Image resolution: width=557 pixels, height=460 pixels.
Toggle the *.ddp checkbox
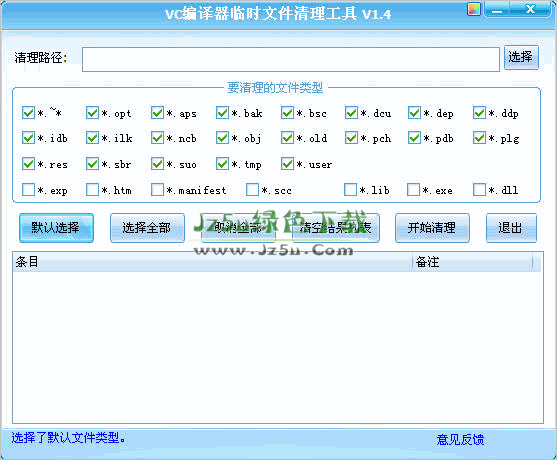click(x=479, y=113)
